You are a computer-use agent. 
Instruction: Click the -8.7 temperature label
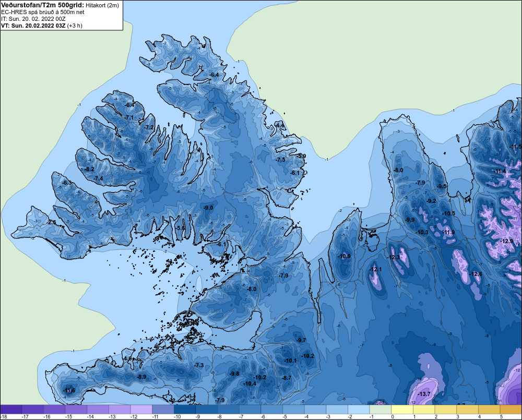(287, 378)
